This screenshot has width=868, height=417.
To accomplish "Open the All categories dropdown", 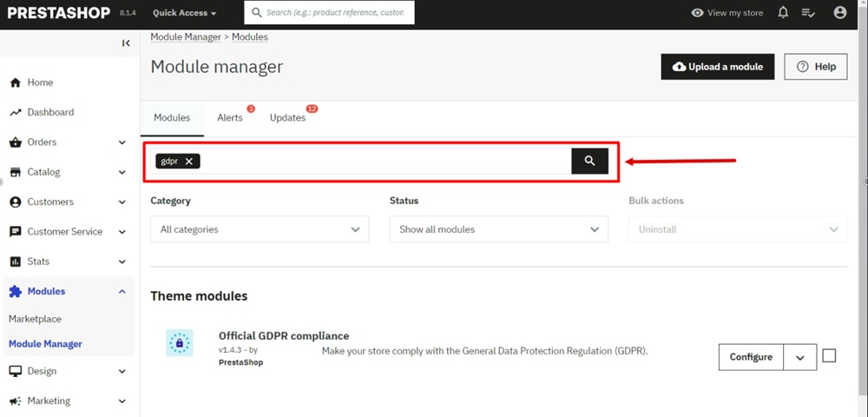I will (260, 229).
